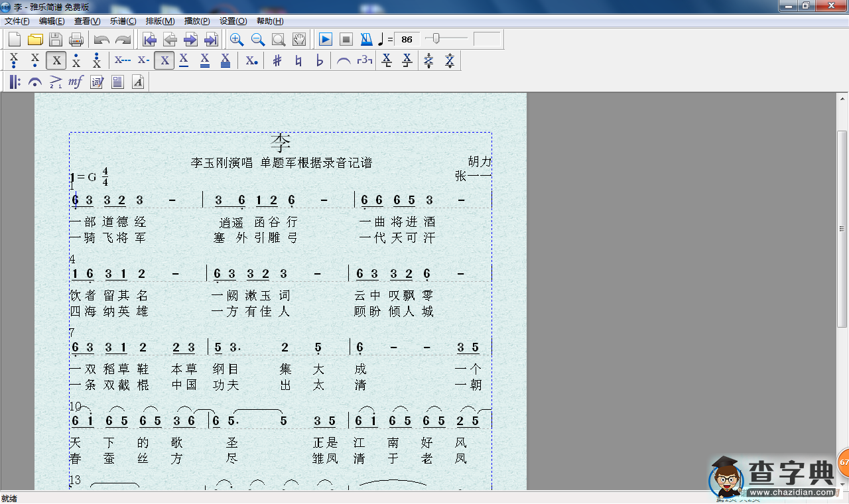Screen dimensions: 849x504
Task: Click the lyric 逍遥 函谷行
Action: point(259,221)
